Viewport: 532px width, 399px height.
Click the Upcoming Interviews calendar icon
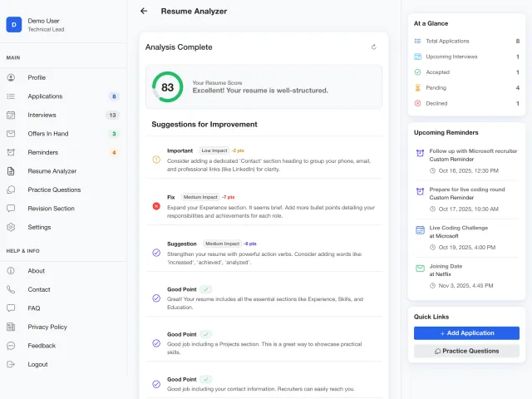(x=417, y=57)
